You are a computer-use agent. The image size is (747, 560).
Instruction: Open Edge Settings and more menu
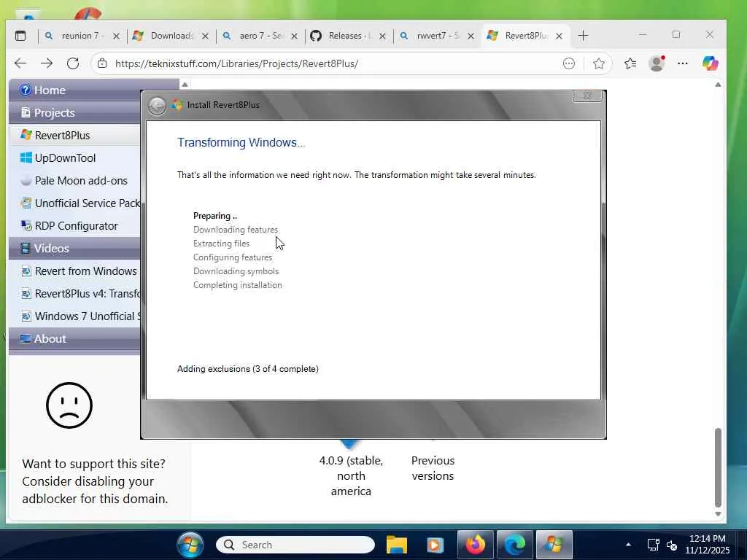tap(683, 63)
